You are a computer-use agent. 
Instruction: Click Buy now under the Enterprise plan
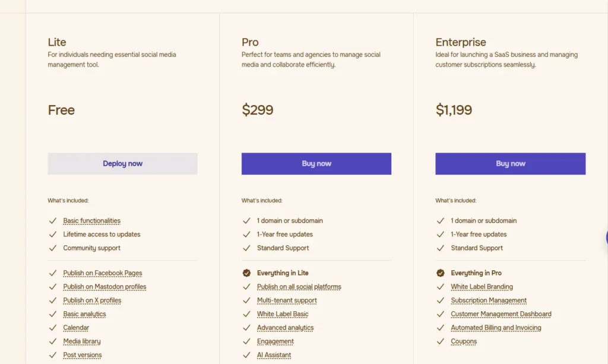510,163
